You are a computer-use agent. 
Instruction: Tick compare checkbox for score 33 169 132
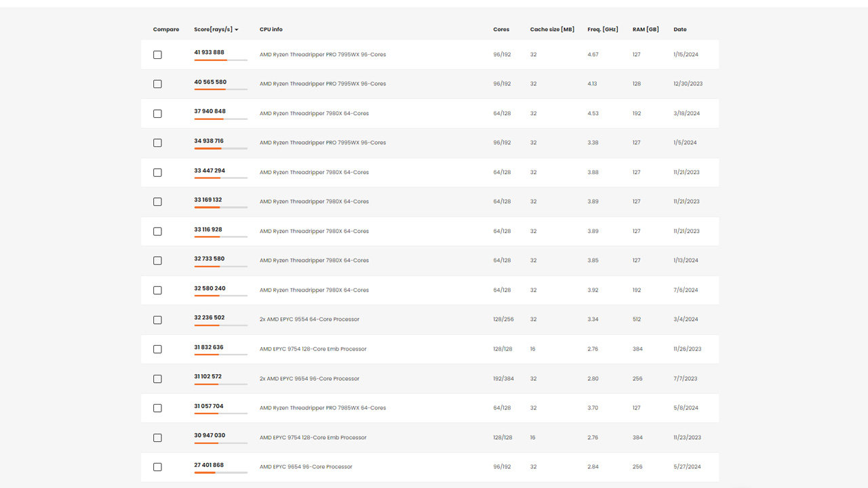[x=157, y=202]
